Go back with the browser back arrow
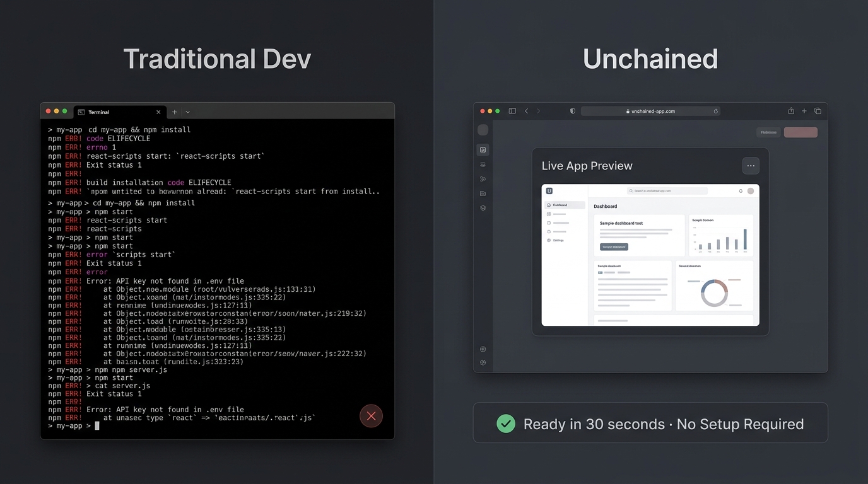This screenshot has height=484, width=868. 527,111
